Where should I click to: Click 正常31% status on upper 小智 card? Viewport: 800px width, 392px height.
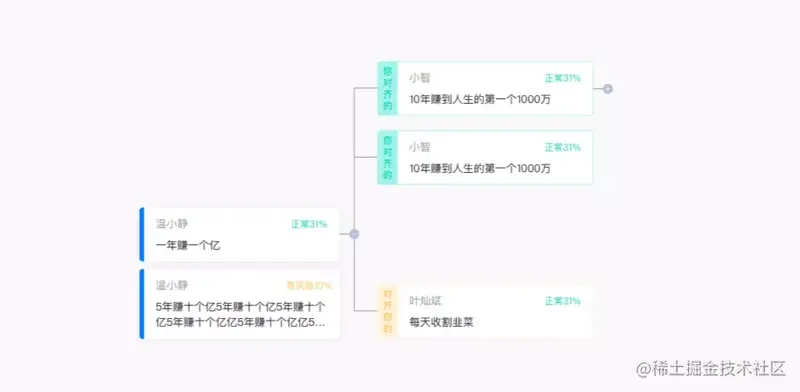562,78
